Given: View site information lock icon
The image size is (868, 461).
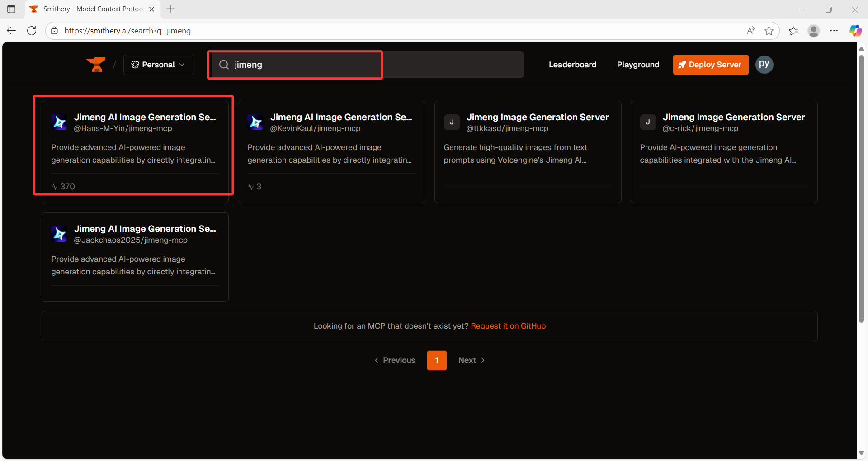Looking at the screenshot, I should tap(54, 31).
